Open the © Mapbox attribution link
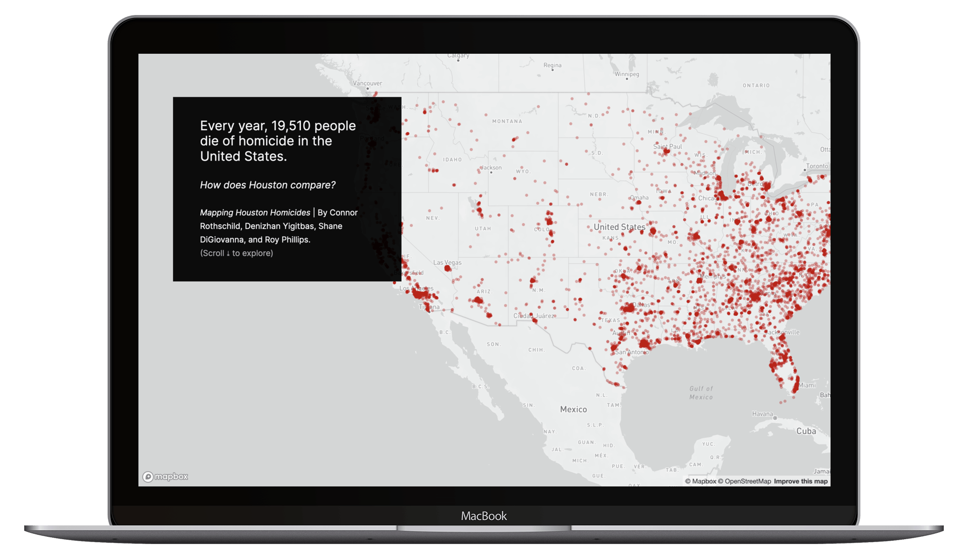This screenshot has width=968, height=560. pyautogui.click(x=700, y=481)
